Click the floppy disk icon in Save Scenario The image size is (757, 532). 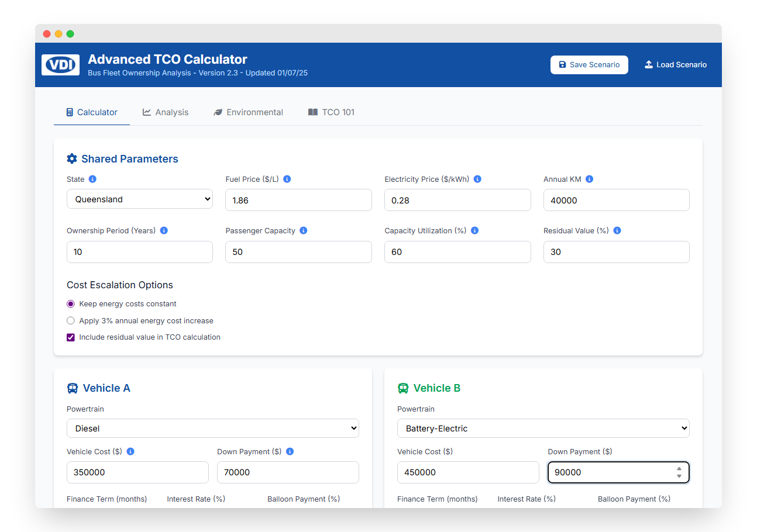(x=562, y=65)
